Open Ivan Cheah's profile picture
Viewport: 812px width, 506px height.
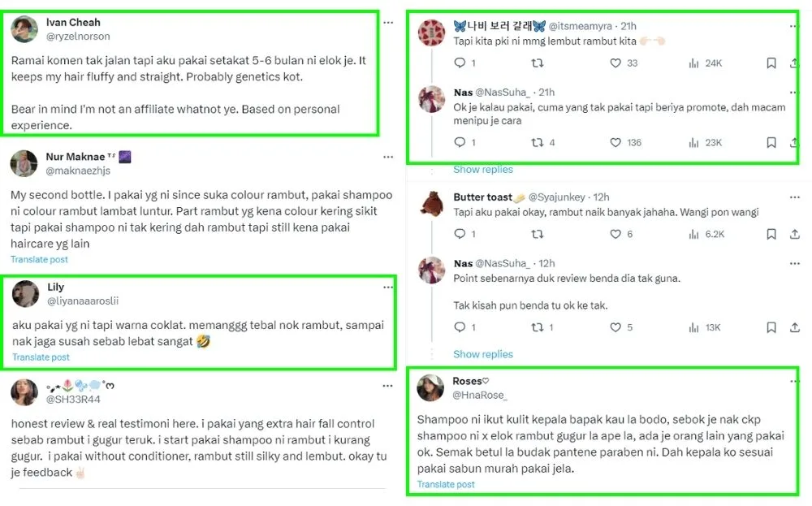pos(25,29)
